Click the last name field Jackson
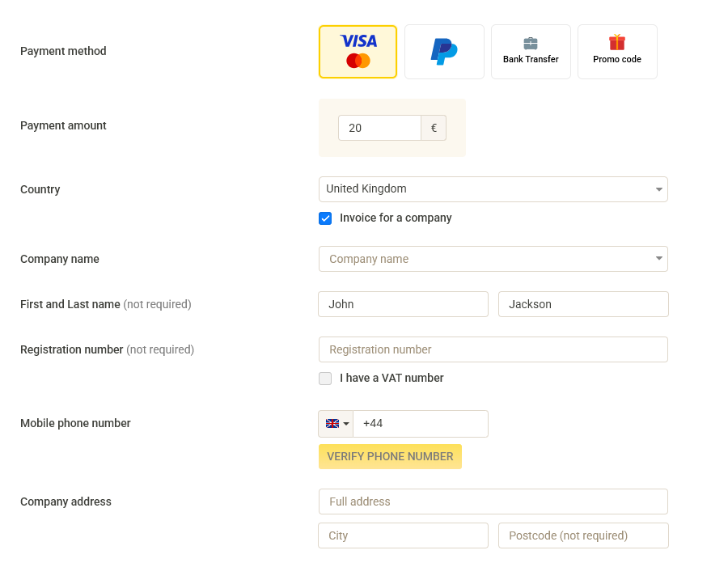The height and width of the screenshot is (563, 728). (x=583, y=304)
